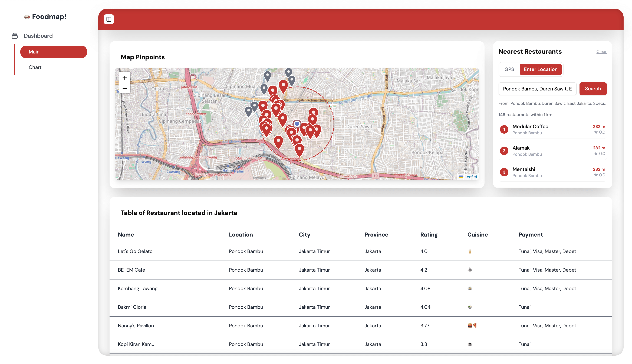
Task: Click the star rating icon for Alamak
Action: [x=596, y=153]
